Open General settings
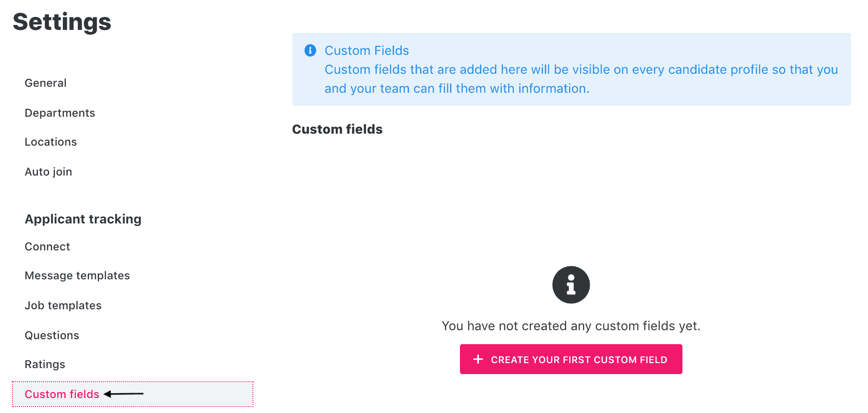The width and height of the screenshot is (868, 413). point(45,83)
